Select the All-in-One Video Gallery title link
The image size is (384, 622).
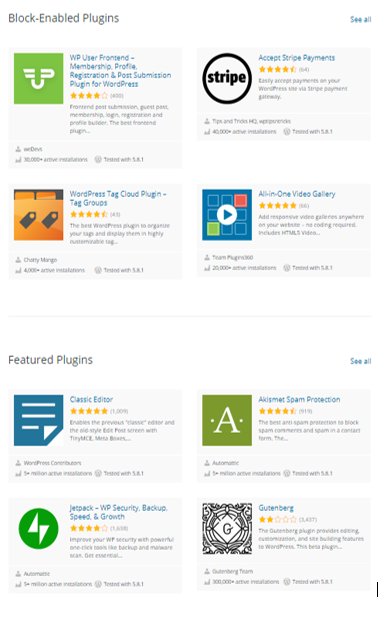click(x=297, y=194)
